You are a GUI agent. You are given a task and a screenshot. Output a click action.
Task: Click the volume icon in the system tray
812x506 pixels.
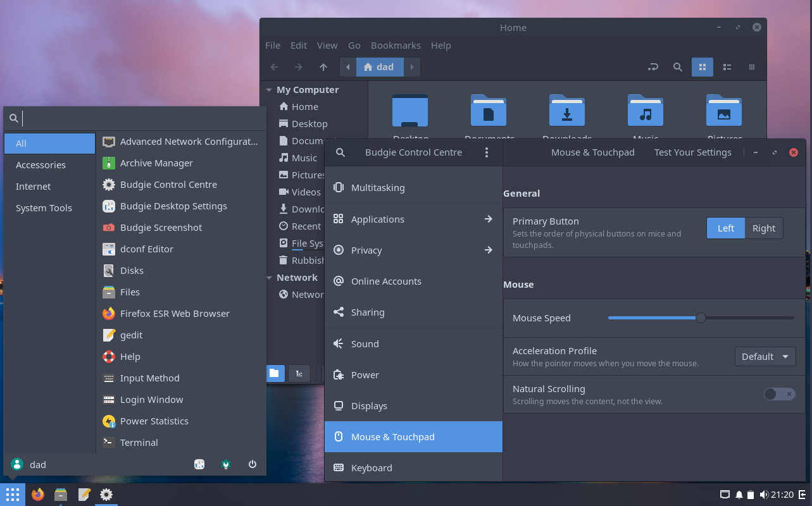coord(764,495)
